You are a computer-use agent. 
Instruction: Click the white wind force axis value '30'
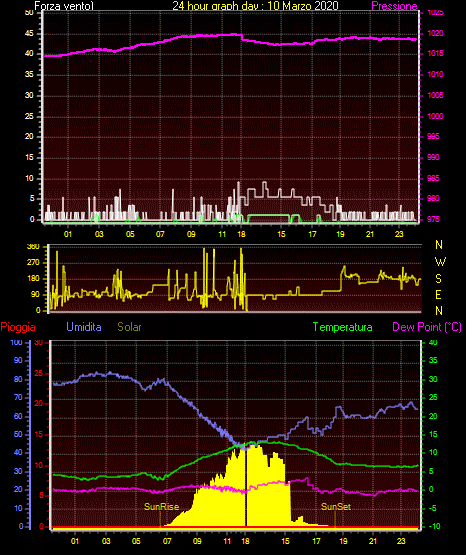point(29,95)
